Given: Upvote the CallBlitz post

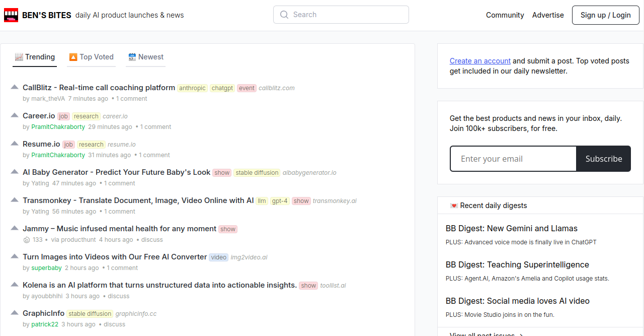Looking at the screenshot, I should tap(15, 87).
